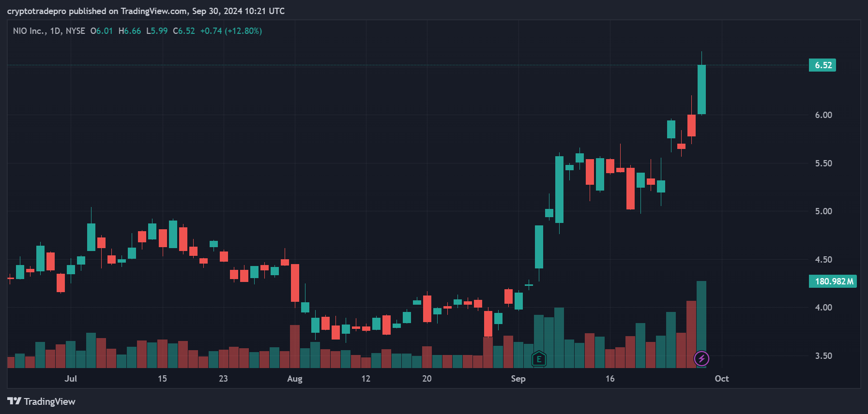Click the change value +0.74 (+12.80%)

[x=231, y=31]
